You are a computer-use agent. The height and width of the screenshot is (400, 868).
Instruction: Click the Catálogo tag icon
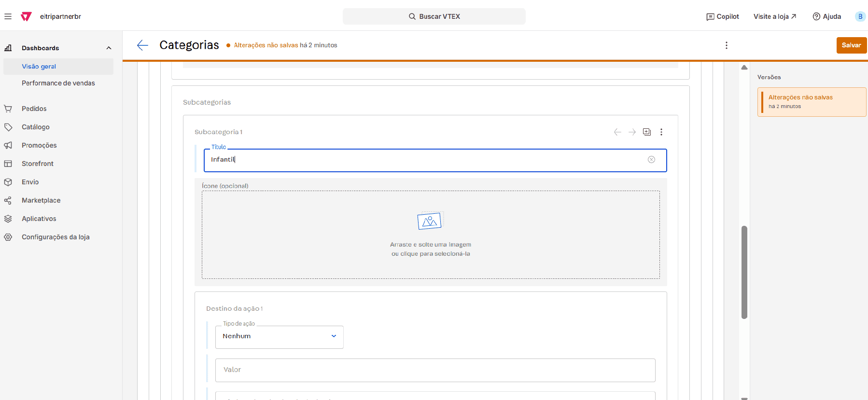pos(8,127)
